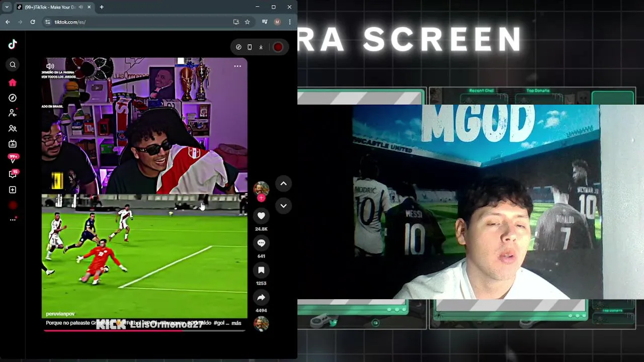Open the Friends page icon
Screen dimensions: 644x362
click(x=13, y=129)
